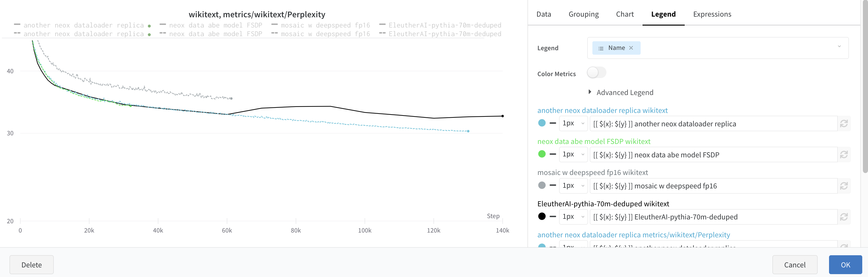Image resolution: width=868 pixels, height=277 pixels.
Task: Toggle EleutherAI-pythia-70m-deduped in the chart legend
Action: (445, 25)
